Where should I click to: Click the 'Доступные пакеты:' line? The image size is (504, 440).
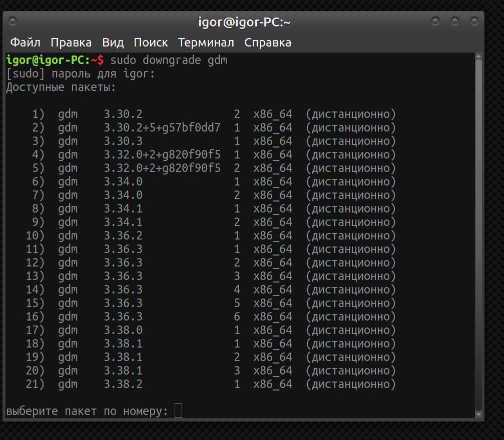(61, 87)
